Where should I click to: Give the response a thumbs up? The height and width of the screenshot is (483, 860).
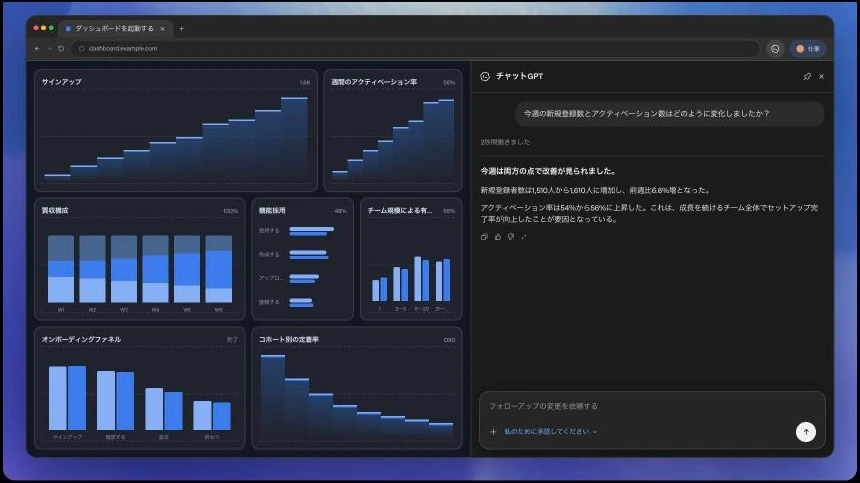497,237
